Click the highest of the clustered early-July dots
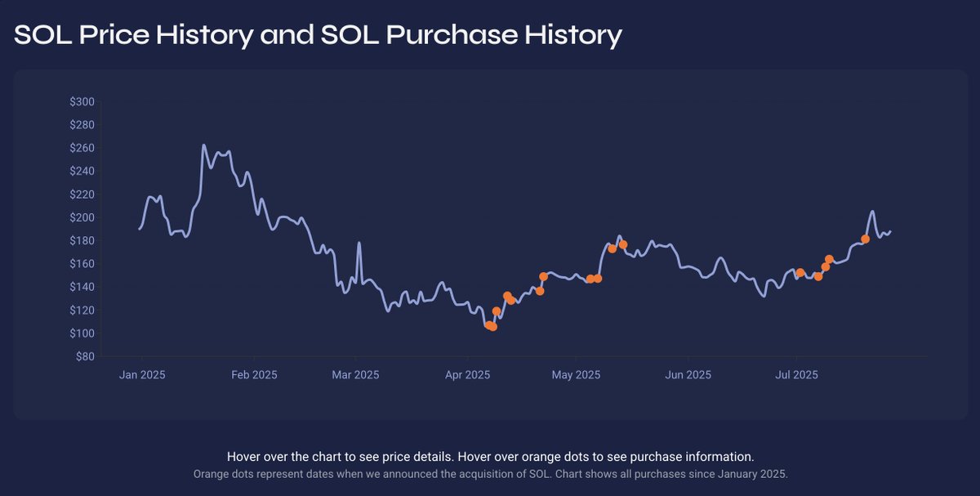The image size is (980, 496). 829,259
